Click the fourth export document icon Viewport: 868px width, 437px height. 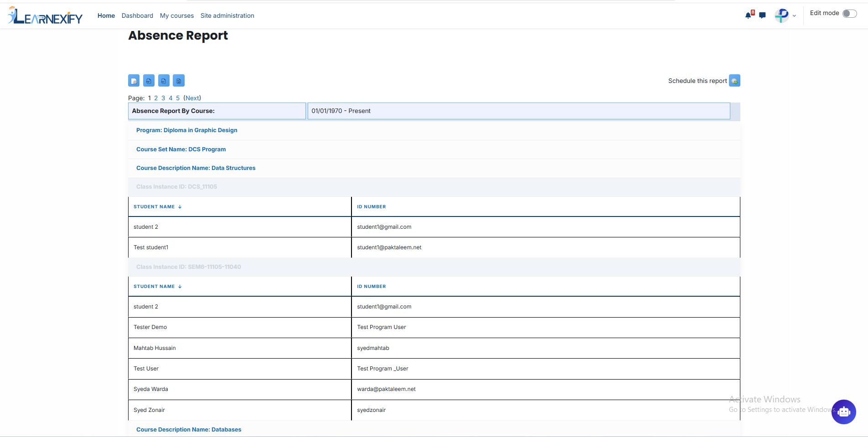pos(179,81)
